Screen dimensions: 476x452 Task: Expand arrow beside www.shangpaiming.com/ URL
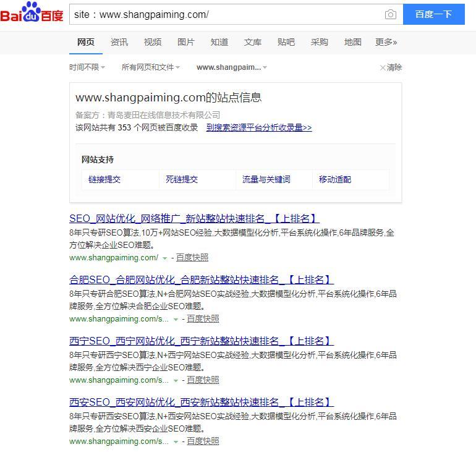pos(164,258)
